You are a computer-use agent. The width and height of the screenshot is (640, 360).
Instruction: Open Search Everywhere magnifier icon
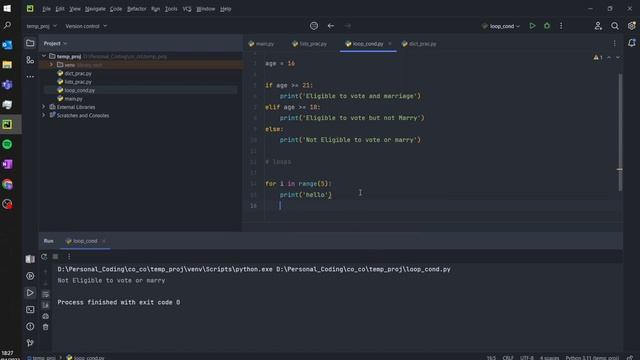coord(615,26)
